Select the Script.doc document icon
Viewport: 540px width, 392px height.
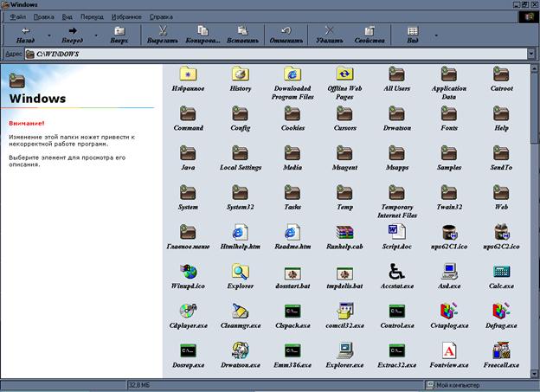396,232
